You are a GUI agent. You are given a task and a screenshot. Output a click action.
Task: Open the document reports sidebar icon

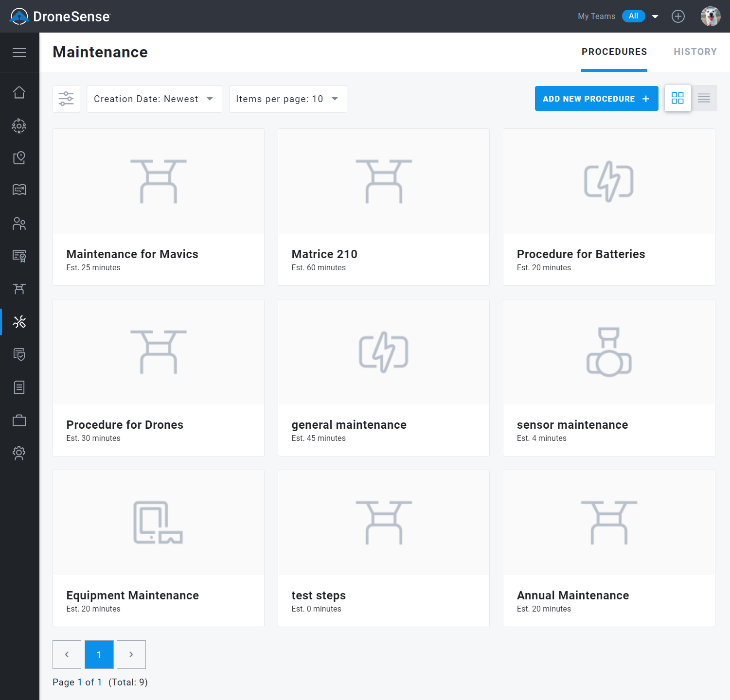19,387
